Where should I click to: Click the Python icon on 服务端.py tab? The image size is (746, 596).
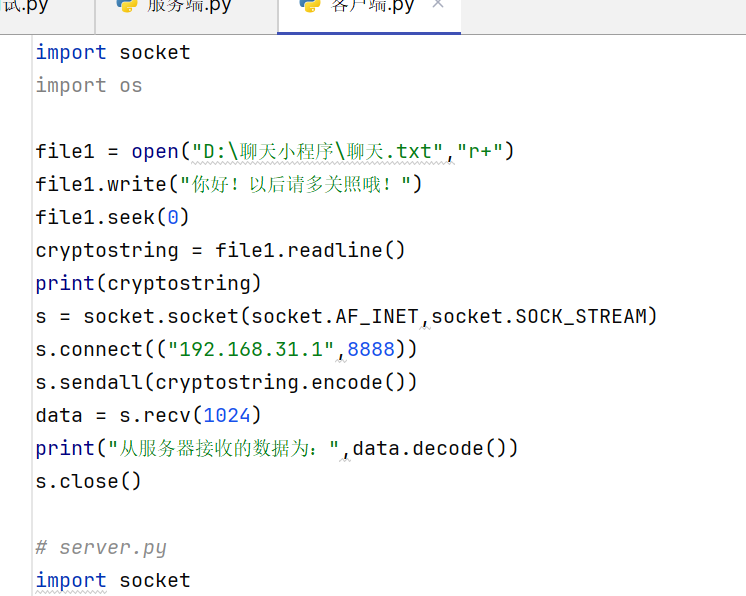click(x=127, y=7)
